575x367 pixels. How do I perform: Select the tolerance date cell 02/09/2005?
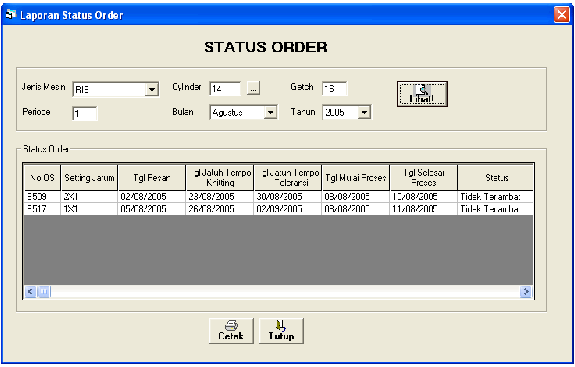click(x=288, y=209)
